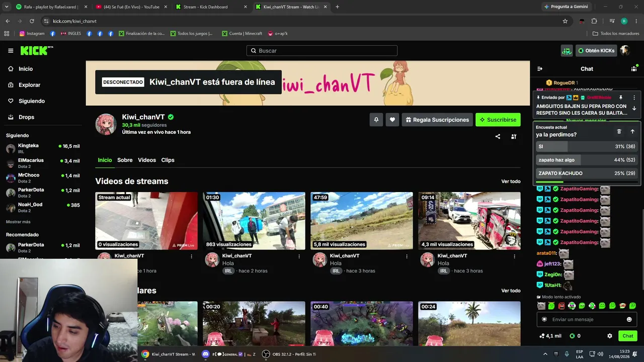Click Ver todo beside Videos de streams
This screenshot has height=362, width=644.
click(x=511, y=182)
